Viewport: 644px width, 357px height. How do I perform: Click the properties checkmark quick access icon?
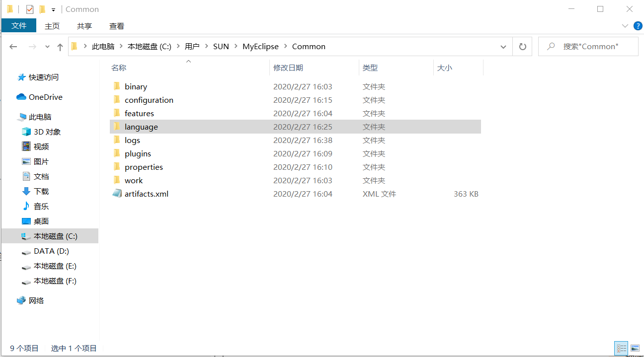tap(30, 9)
